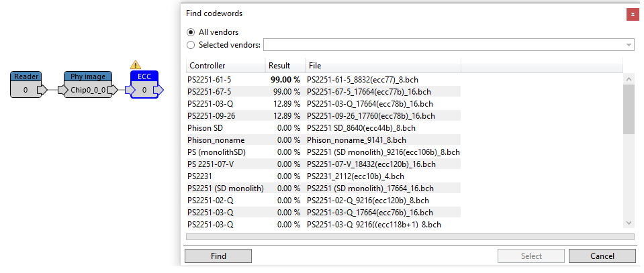Sort by the Result column header
Image resolution: width=644 pixels, height=273 pixels.
[x=285, y=66]
